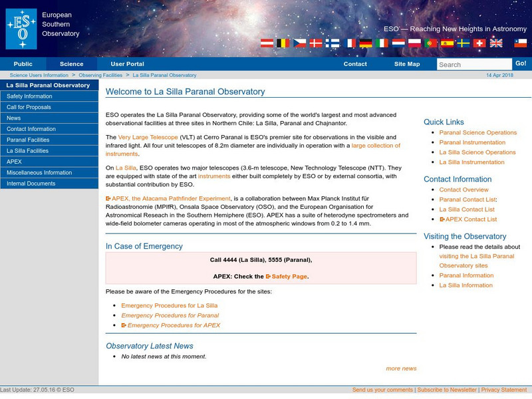Open Paranal Science Operations under Quick Links
Image resolution: width=532 pixels, height=399 pixels.
click(x=477, y=132)
